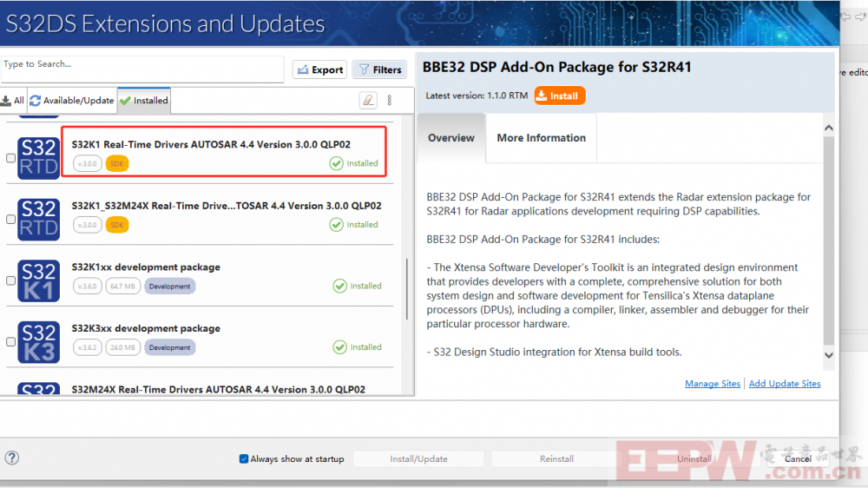This screenshot has height=488, width=868.
Task: Open the Add Update Sites link
Action: tap(785, 383)
